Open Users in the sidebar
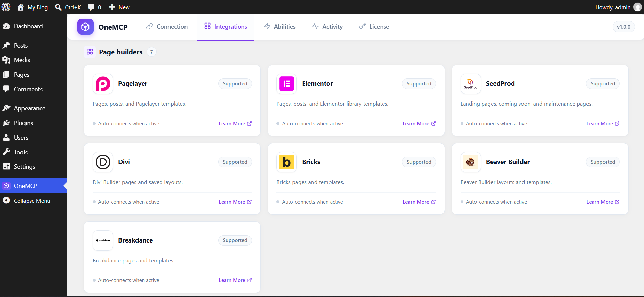644x297 pixels. 33,138
